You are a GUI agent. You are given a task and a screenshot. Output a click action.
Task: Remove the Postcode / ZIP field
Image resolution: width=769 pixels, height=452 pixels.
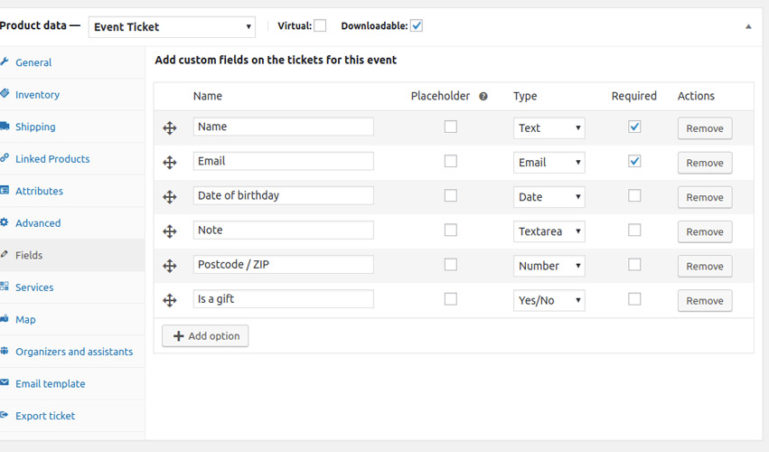704,266
